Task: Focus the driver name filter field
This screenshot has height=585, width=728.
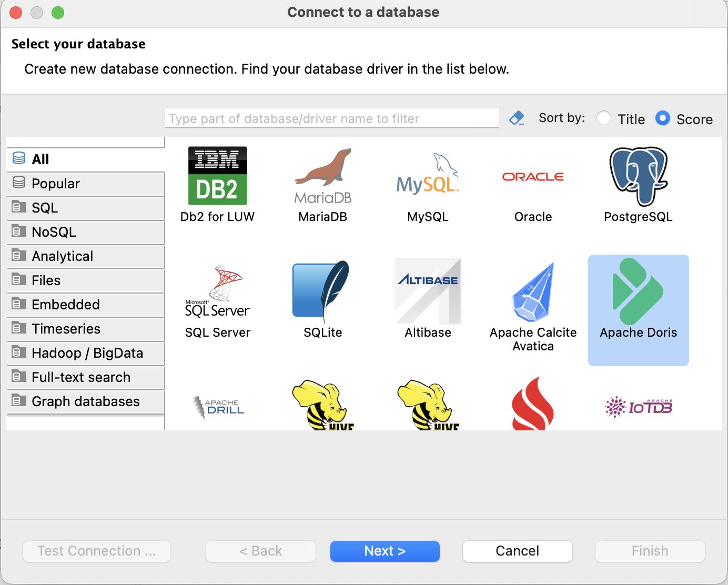Action: 331,118
